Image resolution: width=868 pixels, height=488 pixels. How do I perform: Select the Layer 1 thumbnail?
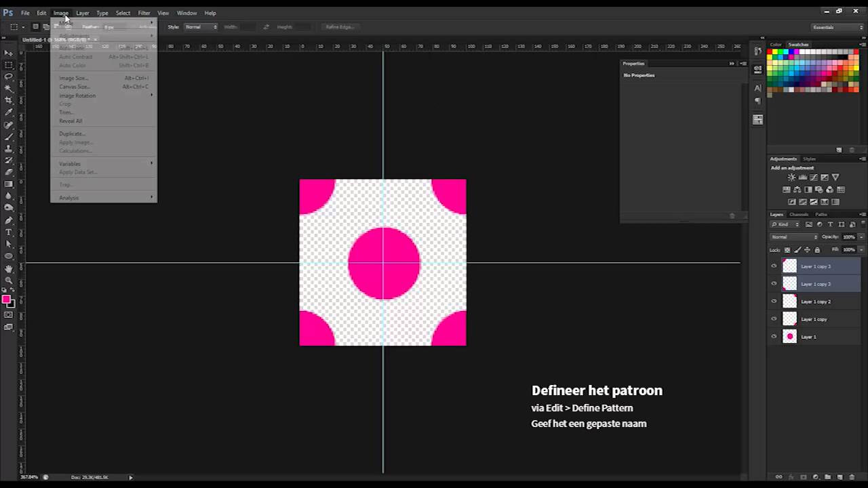click(x=789, y=337)
